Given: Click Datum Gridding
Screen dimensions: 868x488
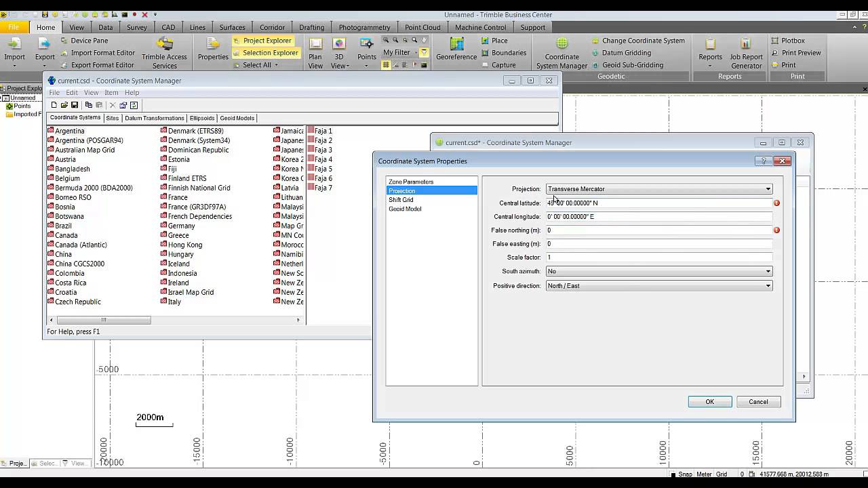Looking at the screenshot, I should point(621,53).
